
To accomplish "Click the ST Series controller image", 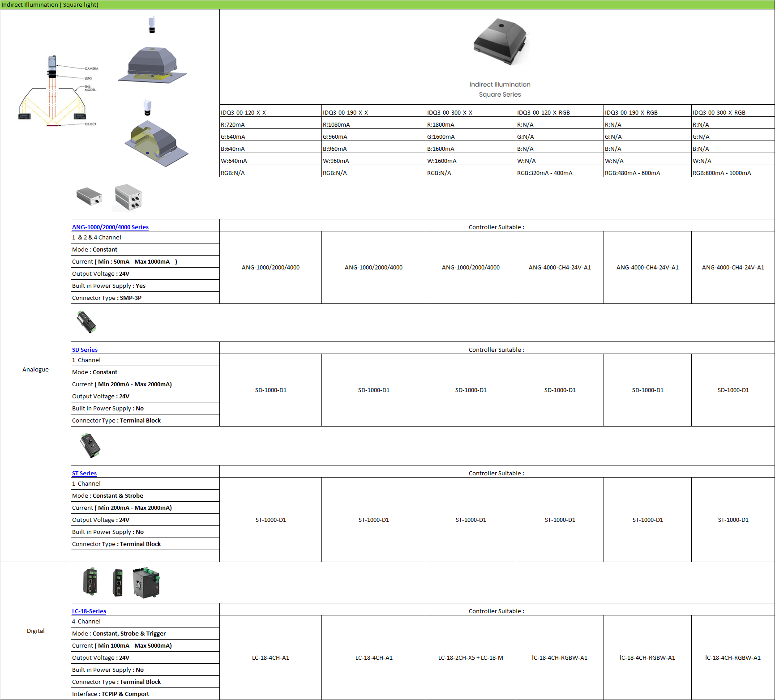I will [x=90, y=445].
